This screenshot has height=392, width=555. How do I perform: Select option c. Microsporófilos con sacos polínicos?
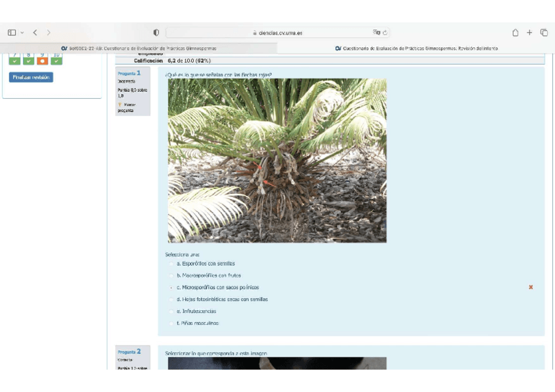point(171,287)
